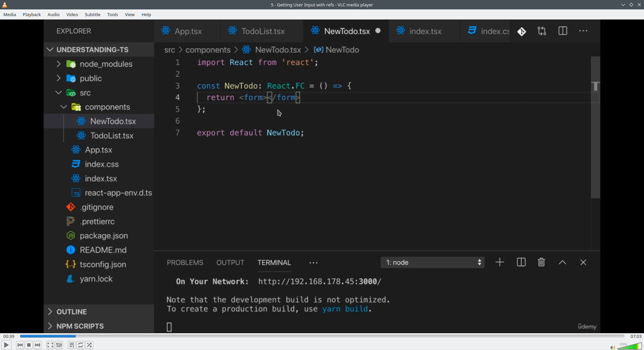Open App.tsx in the explorer tree
The width and height of the screenshot is (644, 350).
(x=99, y=150)
